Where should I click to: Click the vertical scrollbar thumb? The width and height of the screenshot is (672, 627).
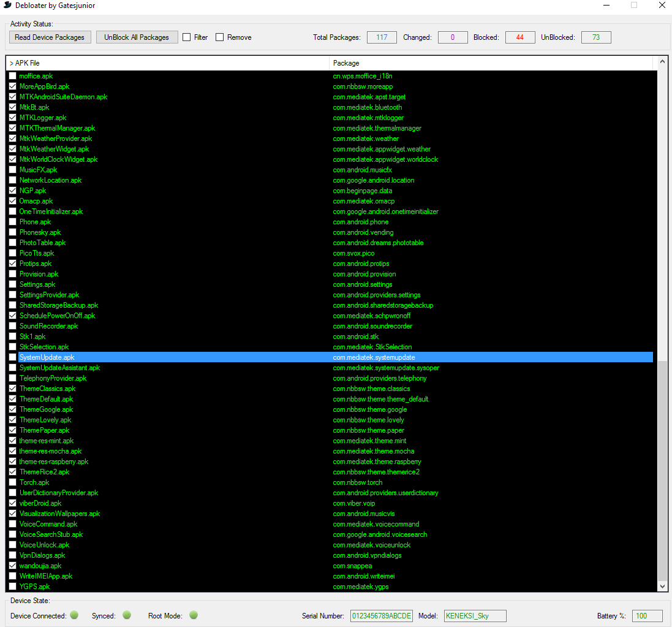(662, 470)
